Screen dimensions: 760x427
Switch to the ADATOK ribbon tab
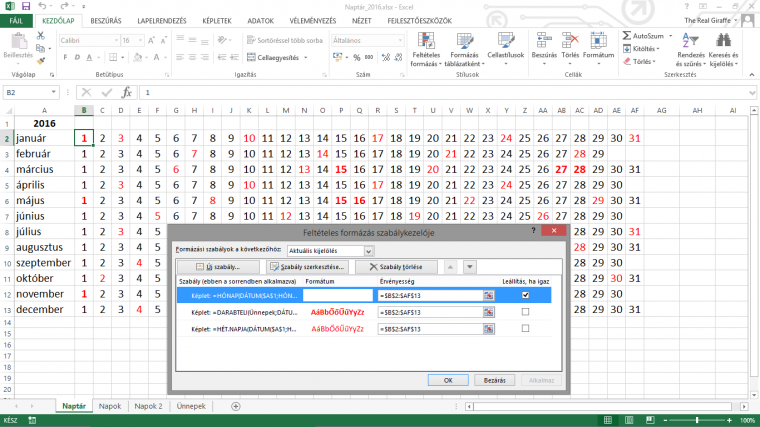[260, 21]
